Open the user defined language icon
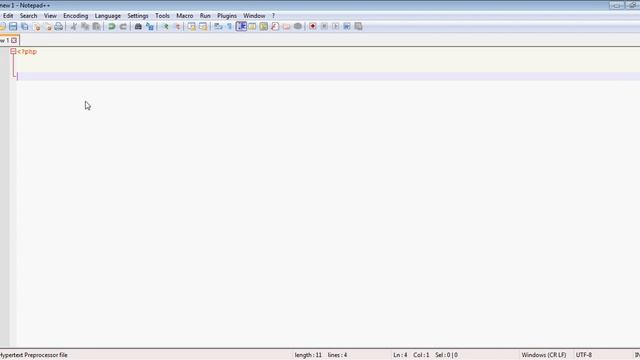Image resolution: width=640 pixels, height=360 pixels. click(x=252, y=27)
